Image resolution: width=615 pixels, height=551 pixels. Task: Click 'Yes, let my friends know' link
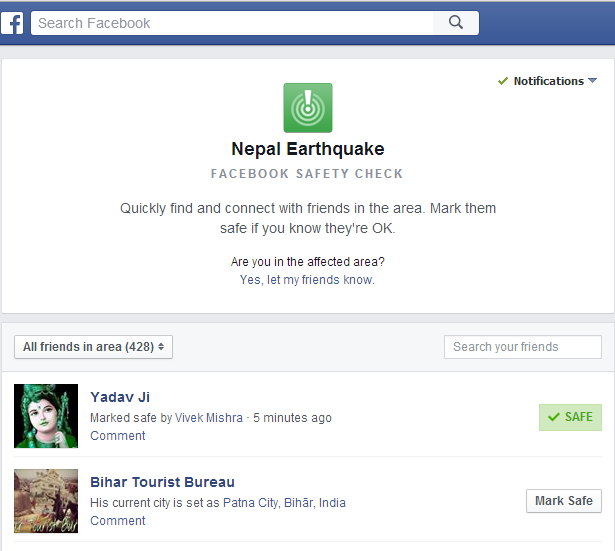307,280
